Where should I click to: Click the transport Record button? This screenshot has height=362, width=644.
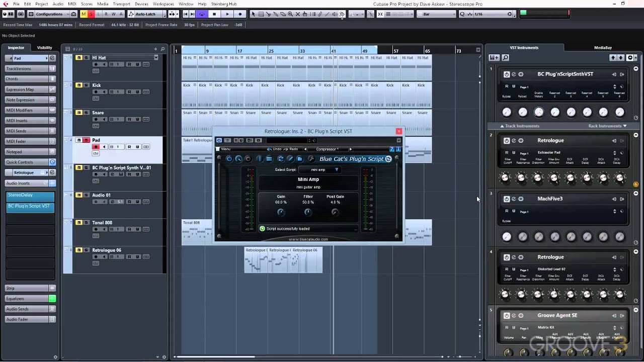pyautogui.click(x=240, y=14)
